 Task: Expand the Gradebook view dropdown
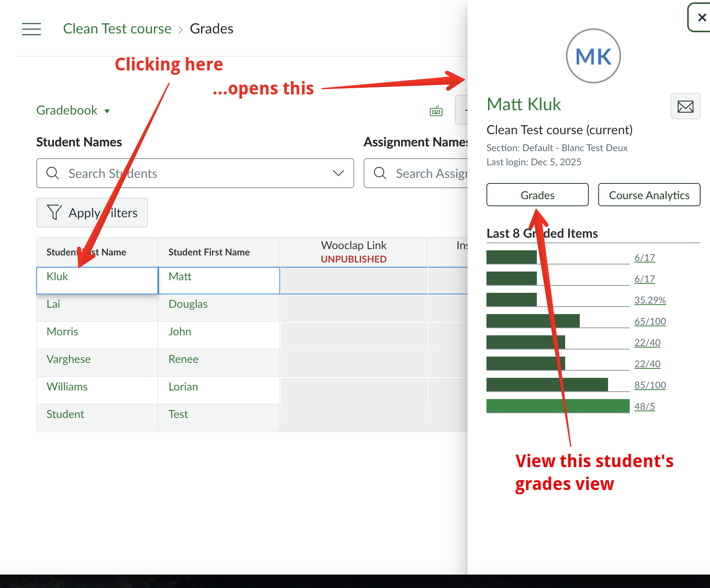coord(73,111)
